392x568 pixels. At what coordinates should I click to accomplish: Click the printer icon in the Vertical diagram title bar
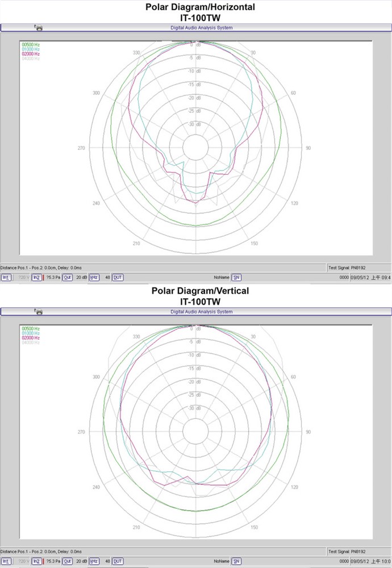pos(39,311)
